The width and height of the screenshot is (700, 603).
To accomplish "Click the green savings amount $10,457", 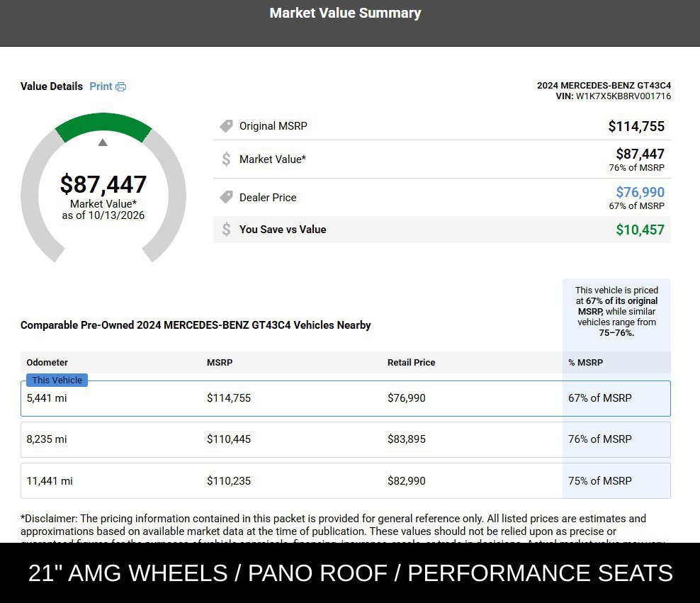I will (x=640, y=230).
